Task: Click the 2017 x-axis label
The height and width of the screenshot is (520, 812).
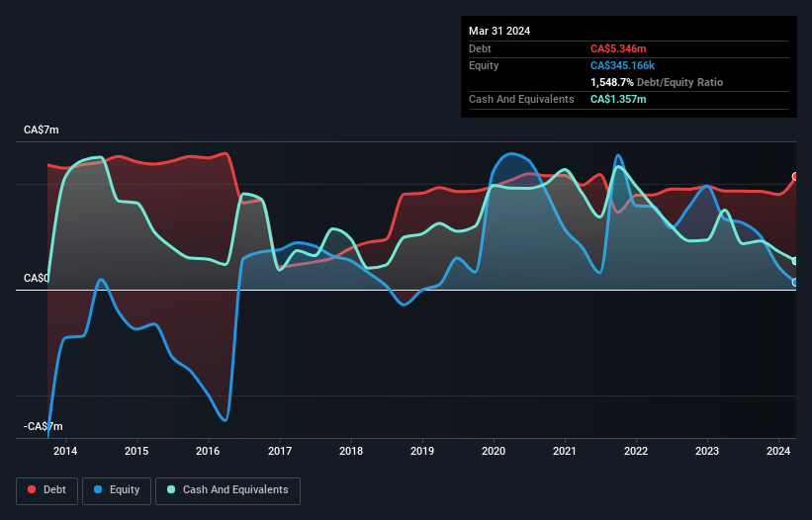Action: tap(280, 451)
